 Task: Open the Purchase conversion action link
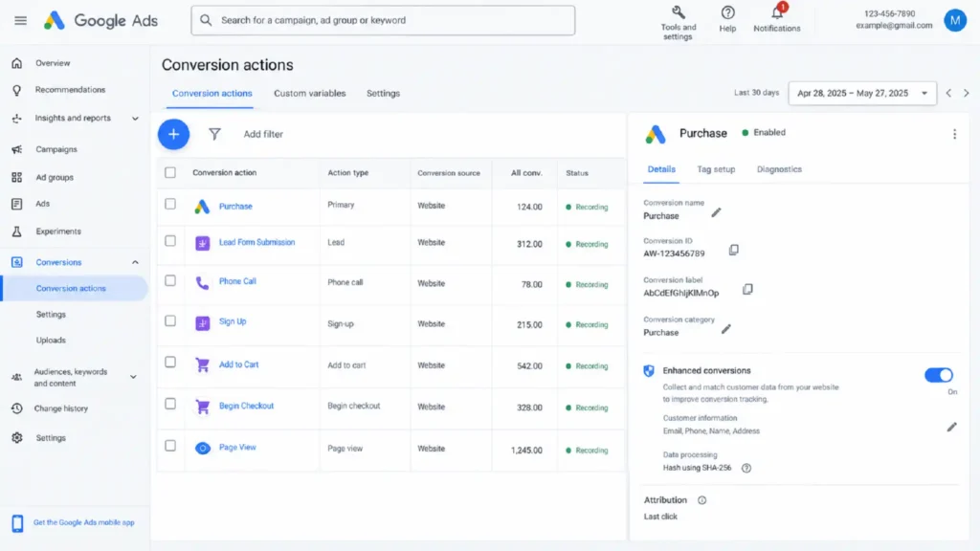235,207
